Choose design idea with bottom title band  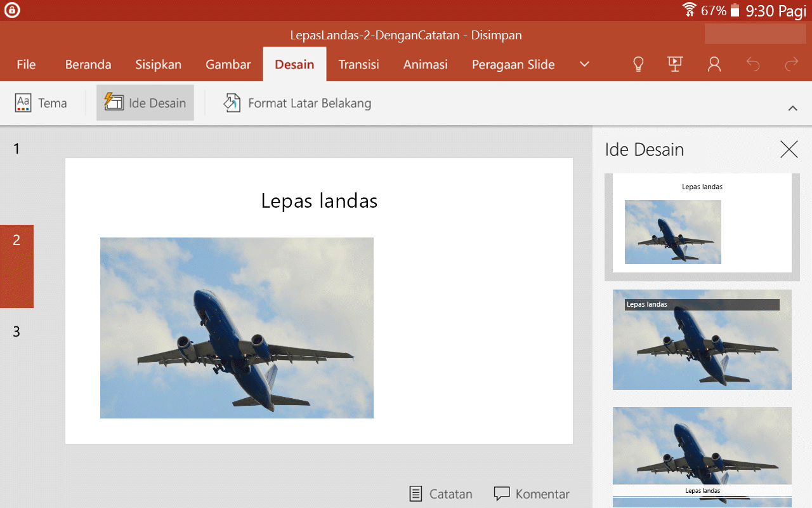(702, 457)
